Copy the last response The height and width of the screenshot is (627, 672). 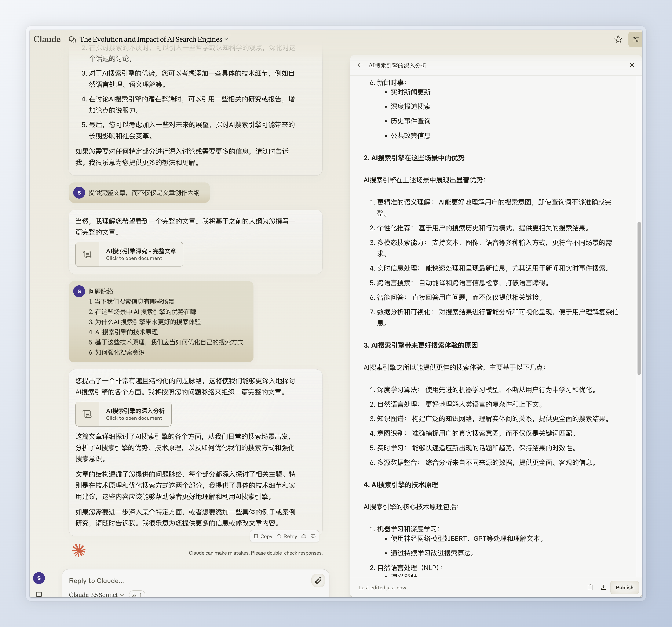[263, 536]
